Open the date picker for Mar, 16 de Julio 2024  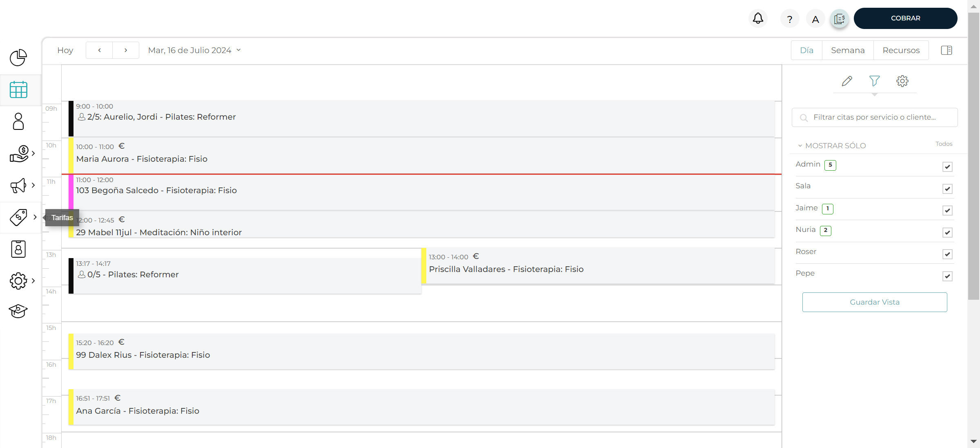[x=194, y=50]
